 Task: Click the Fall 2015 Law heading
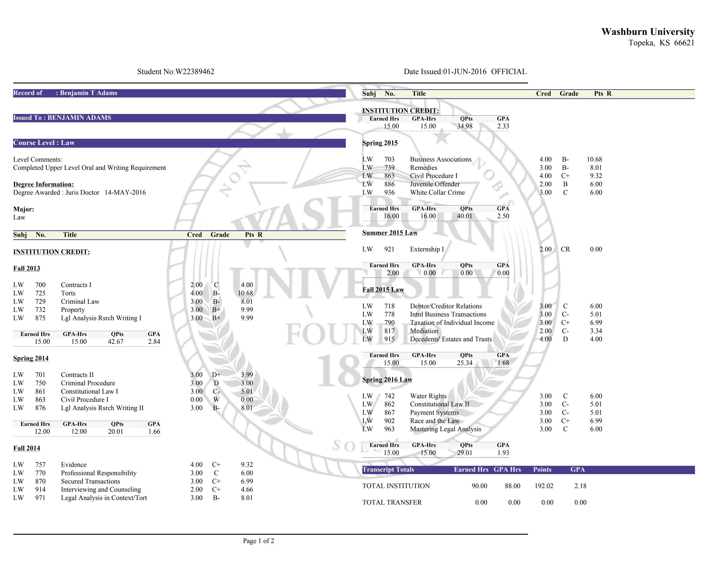click(383, 290)
